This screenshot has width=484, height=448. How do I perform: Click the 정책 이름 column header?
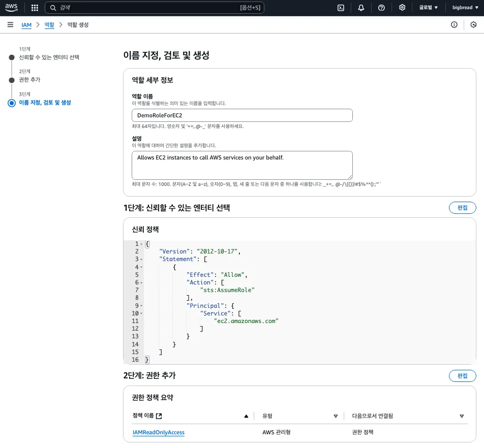click(x=143, y=415)
